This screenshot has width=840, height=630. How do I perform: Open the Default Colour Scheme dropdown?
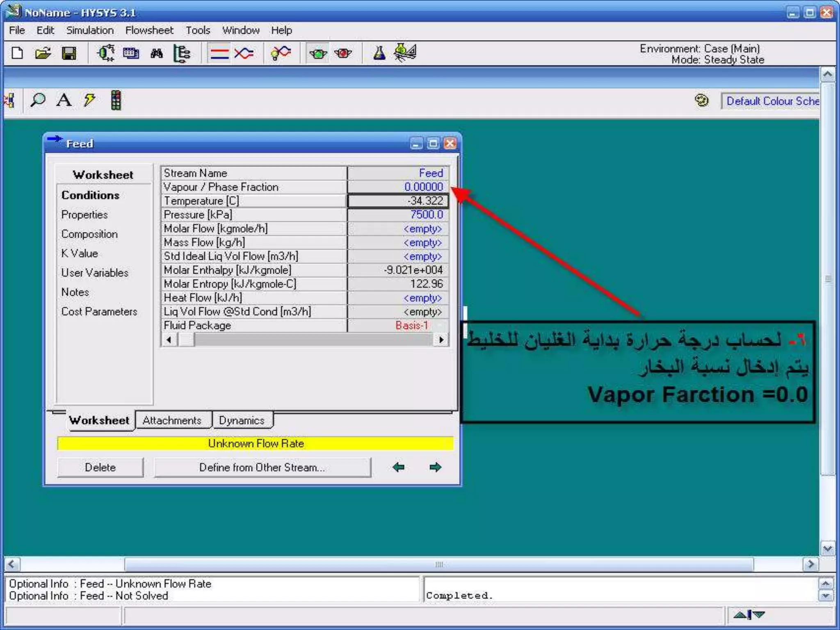(772, 101)
